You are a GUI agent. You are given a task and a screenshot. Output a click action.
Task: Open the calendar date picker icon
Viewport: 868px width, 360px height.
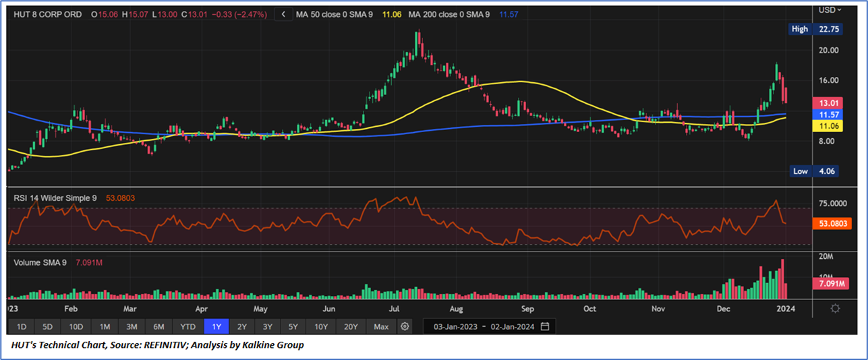click(x=544, y=326)
